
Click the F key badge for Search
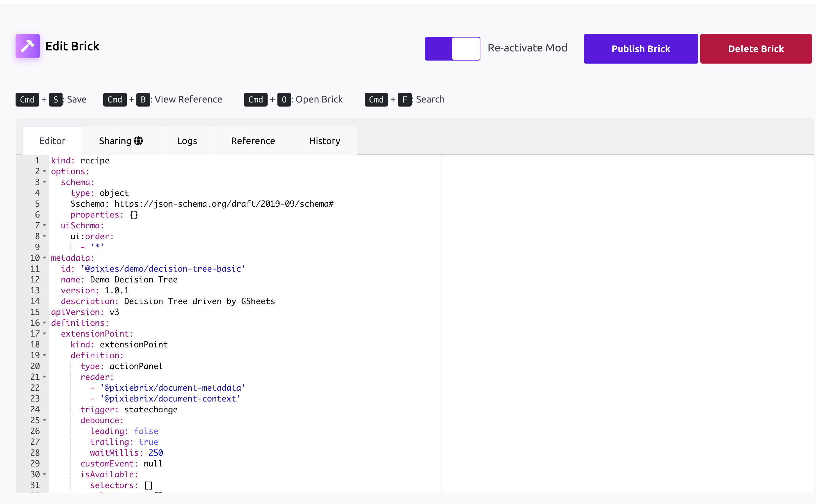[x=404, y=99]
